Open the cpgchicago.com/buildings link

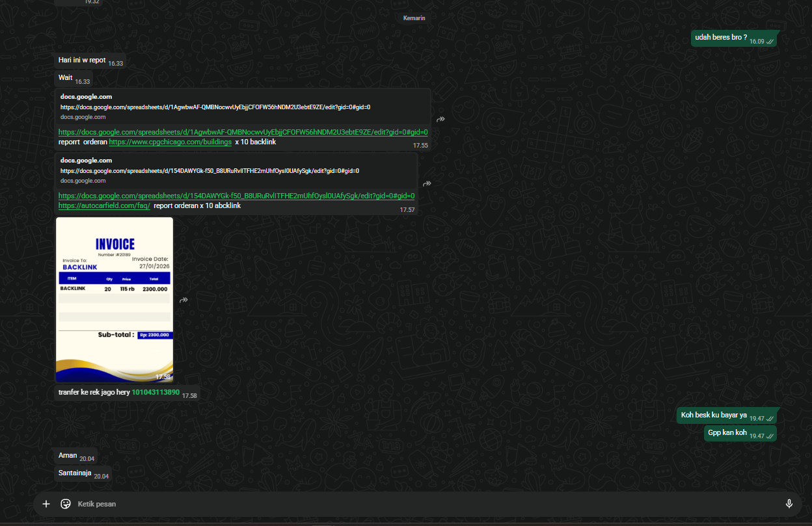170,142
